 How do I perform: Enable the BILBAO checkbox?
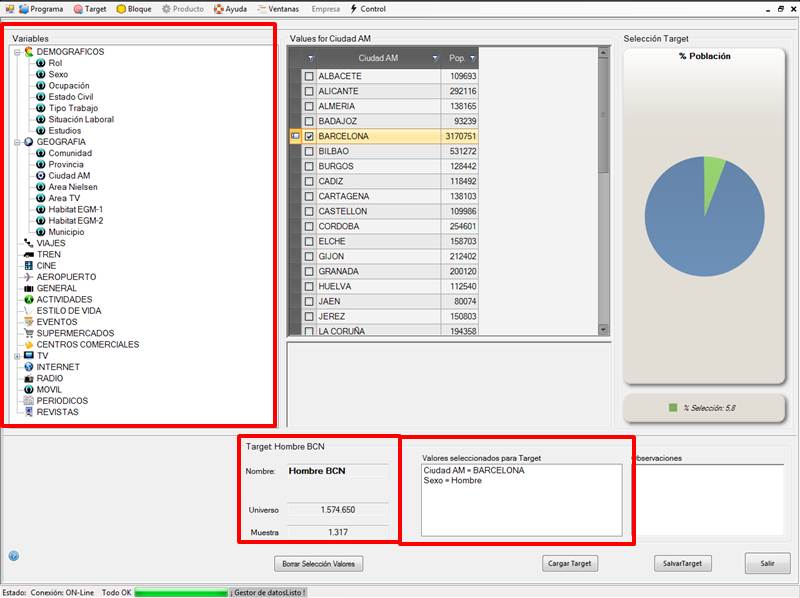(x=309, y=151)
